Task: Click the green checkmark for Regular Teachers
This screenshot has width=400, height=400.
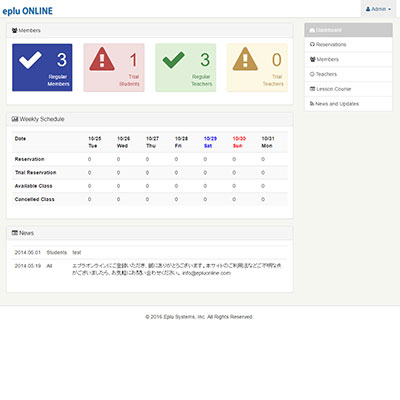Action: point(173,60)
